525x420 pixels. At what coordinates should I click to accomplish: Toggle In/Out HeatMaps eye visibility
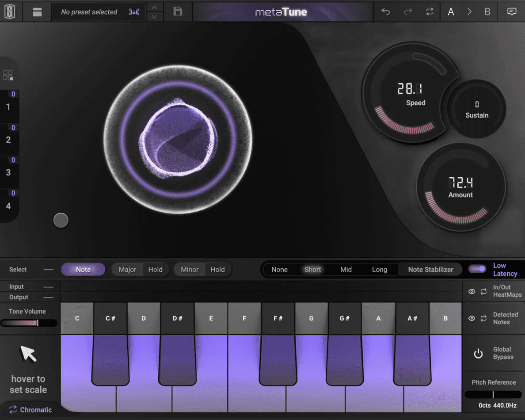[472, 291]
